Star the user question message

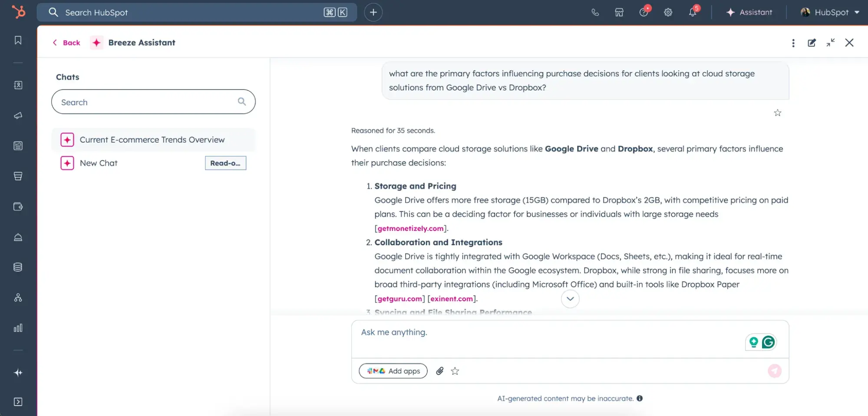[x=777, y=113]
